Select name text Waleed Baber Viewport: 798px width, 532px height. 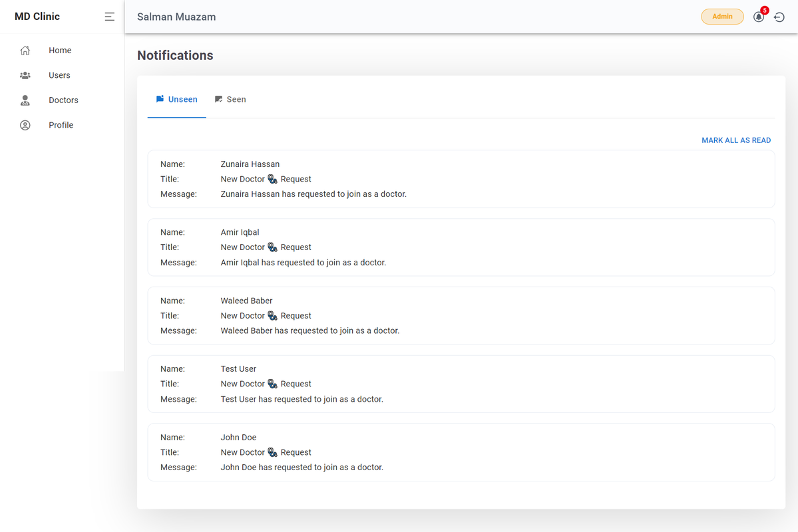pos(246,301)
